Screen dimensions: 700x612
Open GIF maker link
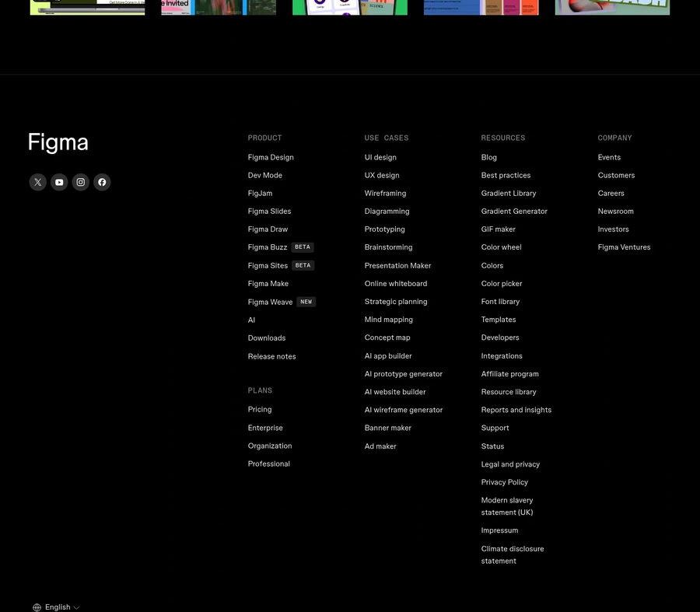(499, 229)
